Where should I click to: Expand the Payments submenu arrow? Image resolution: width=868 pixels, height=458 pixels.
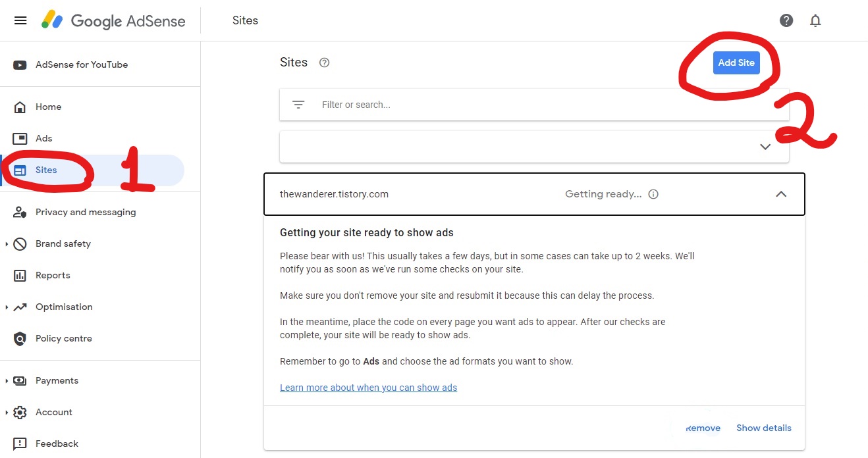pyautogui.click(x=7, y=381)
